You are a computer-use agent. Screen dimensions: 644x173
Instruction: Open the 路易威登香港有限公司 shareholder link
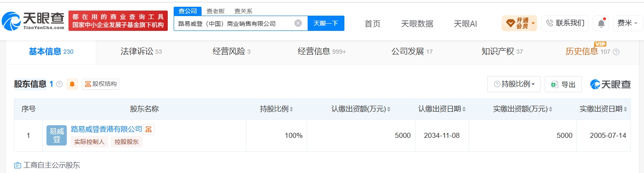point(106,129)
